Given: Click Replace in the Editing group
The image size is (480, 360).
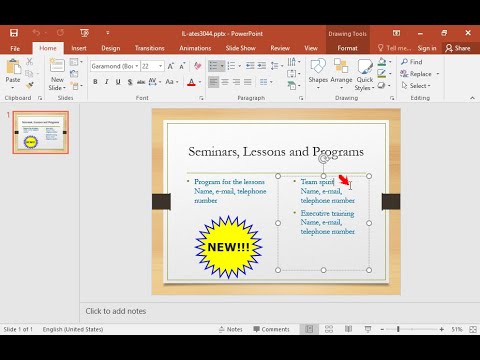Looking at the screenshot, I should [x=417, y=74].
